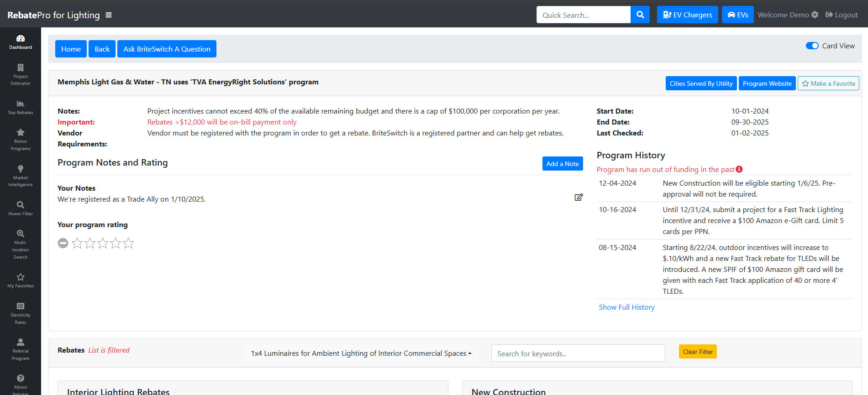Click the Logout link
This screenshot has width=868, height=395.
(842, 15)
